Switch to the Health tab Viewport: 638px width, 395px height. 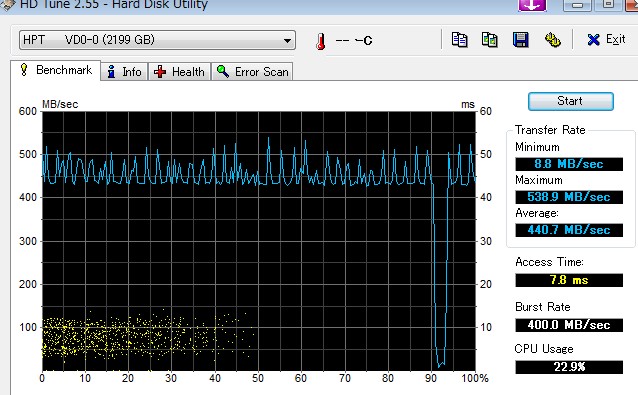click(179, 72)
